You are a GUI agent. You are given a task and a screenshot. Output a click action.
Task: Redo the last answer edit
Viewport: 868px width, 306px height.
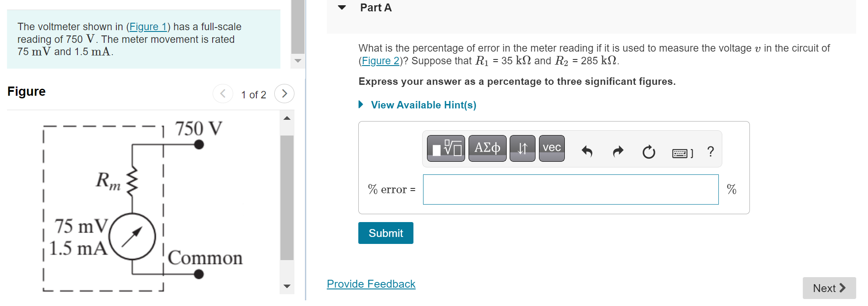[618, 152]
